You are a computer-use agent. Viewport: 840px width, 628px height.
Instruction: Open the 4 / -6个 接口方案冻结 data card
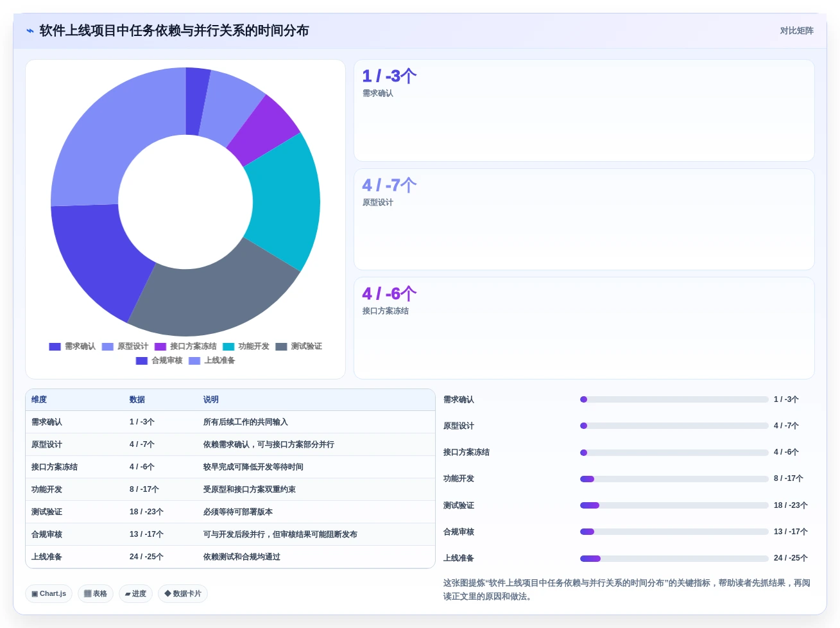[x=584, y=328]
